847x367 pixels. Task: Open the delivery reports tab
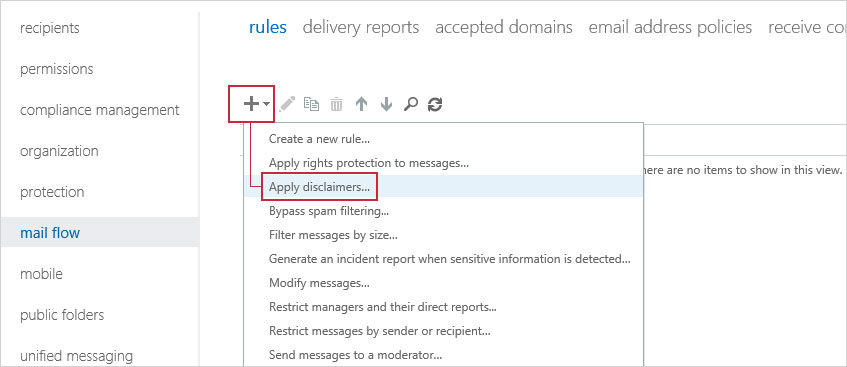[x=361, y=27]
